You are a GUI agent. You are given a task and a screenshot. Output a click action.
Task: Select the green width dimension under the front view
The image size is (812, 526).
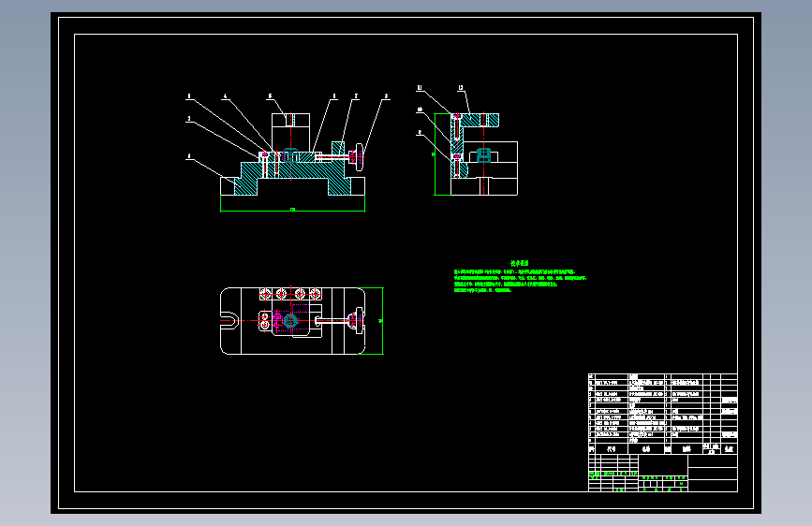pyautogui.click(x=292, y=209)
